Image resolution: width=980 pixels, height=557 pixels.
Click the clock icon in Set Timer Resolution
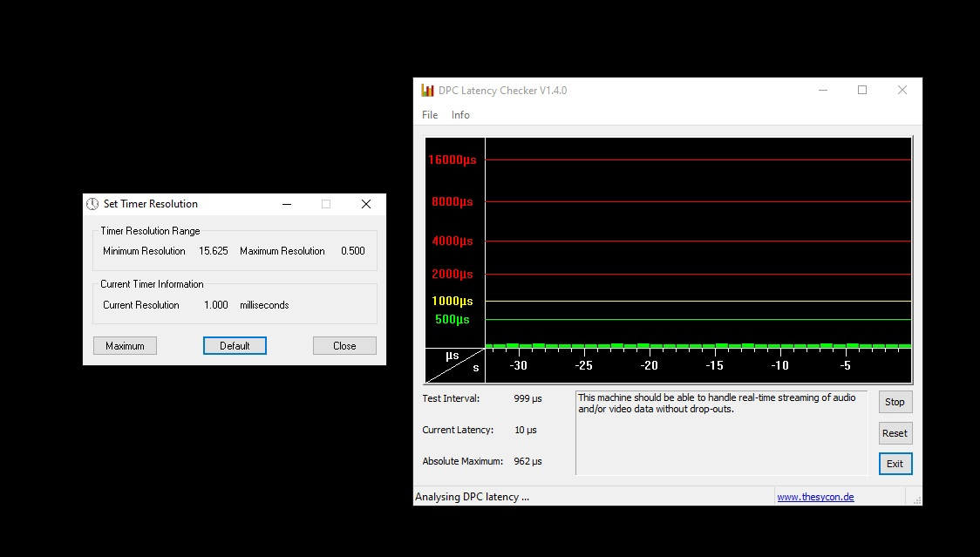pyautogui.click(x=92, y=204)
